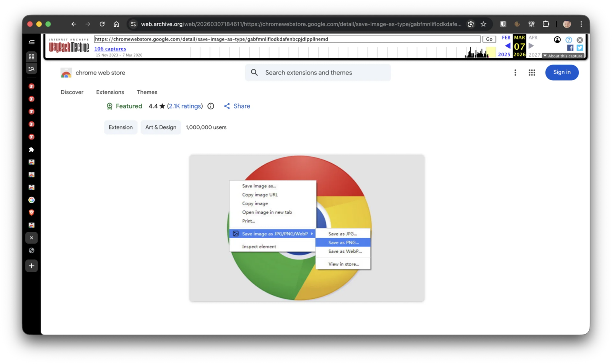Go to previous capture in FEB
This screenshot has height=364, width=612.
[507, 46]
